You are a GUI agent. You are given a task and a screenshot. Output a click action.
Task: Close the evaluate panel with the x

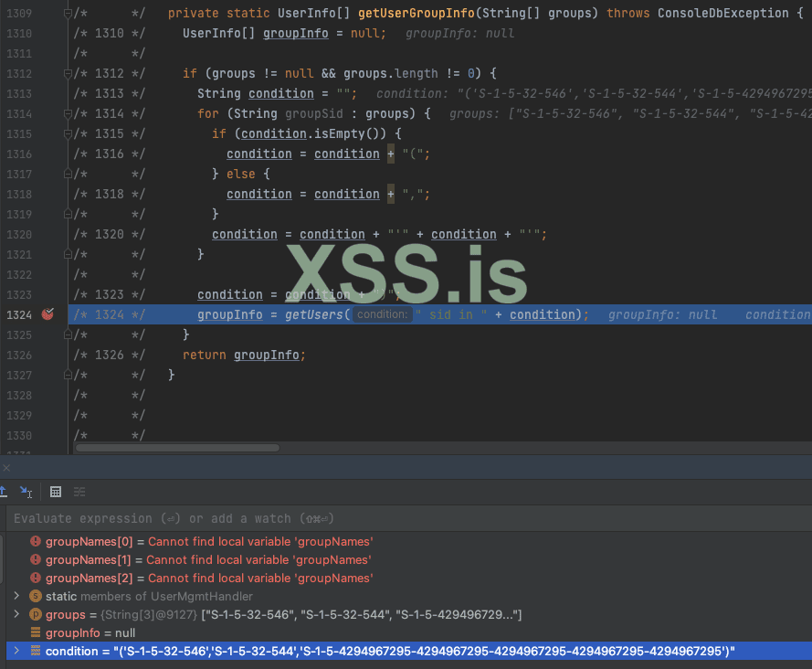(7, 467)
